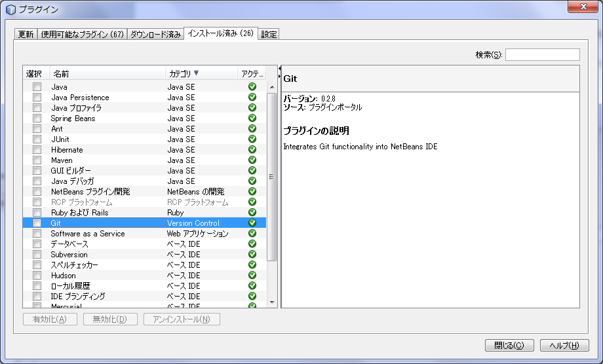Click the scrollbar up arrow in plugin list
This screenshot has height=364, width=603.
tap(272, 87)
